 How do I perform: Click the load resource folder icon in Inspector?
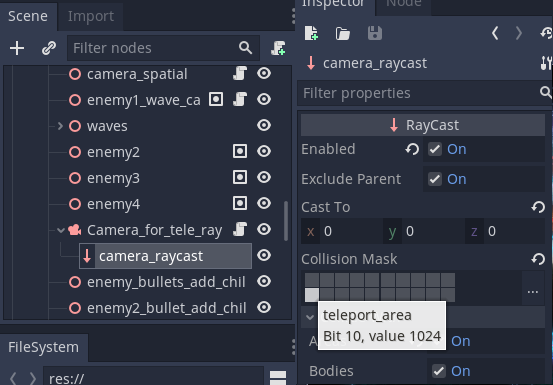[x=342, y=34]
